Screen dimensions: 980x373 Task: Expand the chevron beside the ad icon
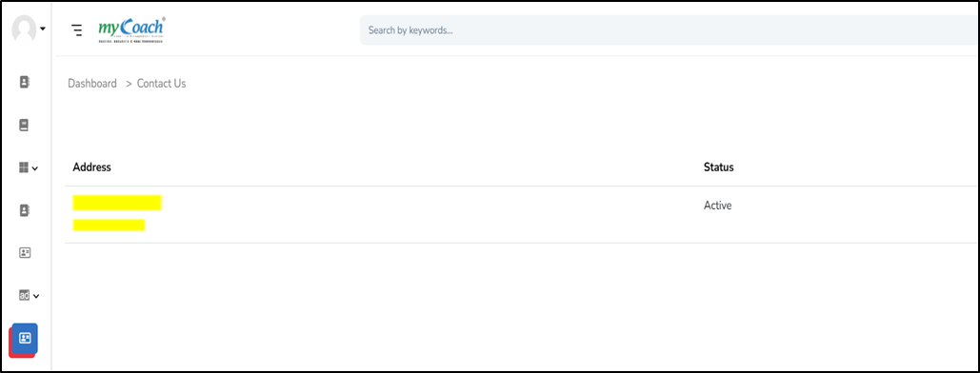coord(35,296)
